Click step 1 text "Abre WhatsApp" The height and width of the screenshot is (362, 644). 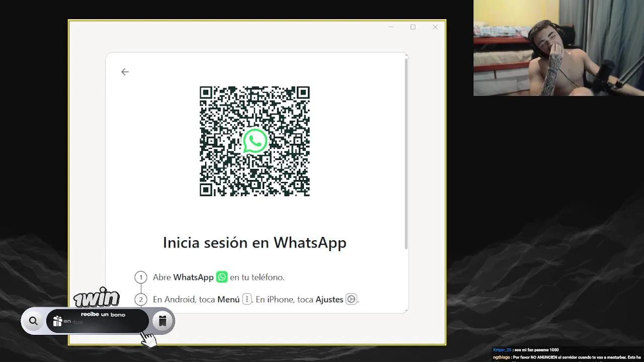click(183, 277)
